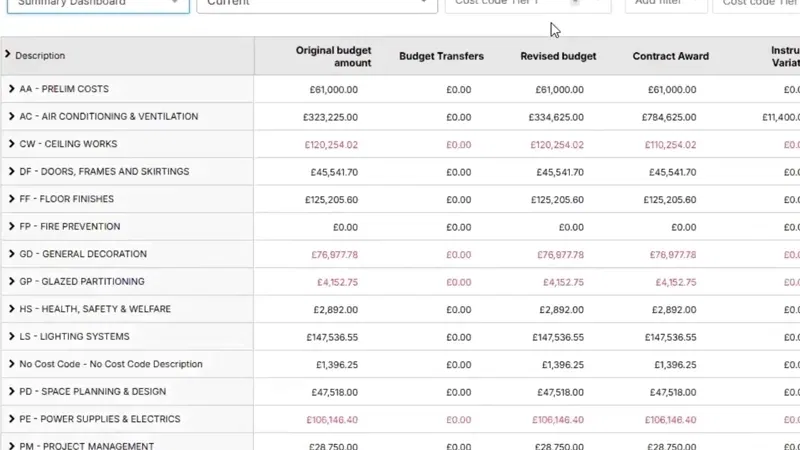Select FF revised budget £125,205.60 cell
The image size is (800, 450).
pyautogui.click(x=557, y=200)
